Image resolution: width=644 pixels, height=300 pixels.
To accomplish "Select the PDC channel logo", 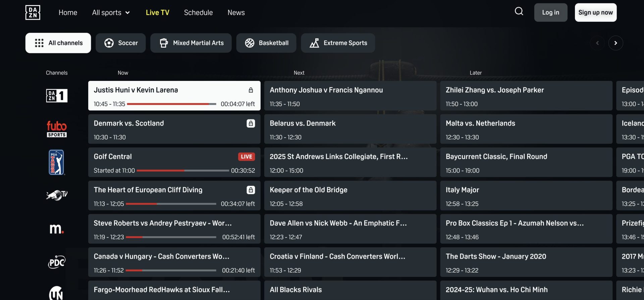I will [x=57, y=262].
